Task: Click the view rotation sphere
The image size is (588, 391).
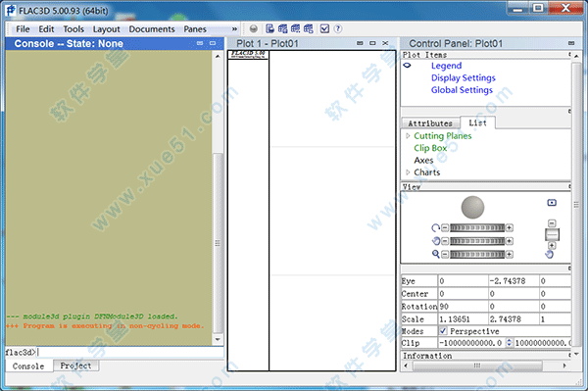Action: click(472, 207)
